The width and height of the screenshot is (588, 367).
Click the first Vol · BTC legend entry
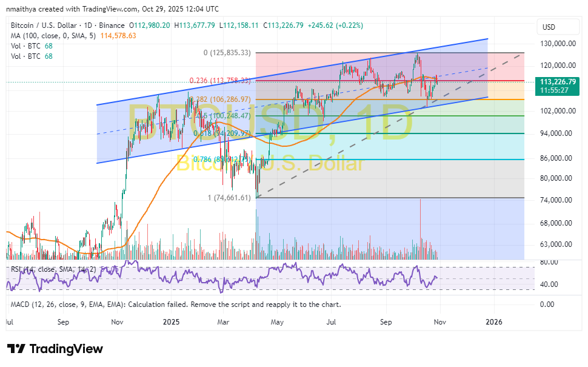click(25, 45)
